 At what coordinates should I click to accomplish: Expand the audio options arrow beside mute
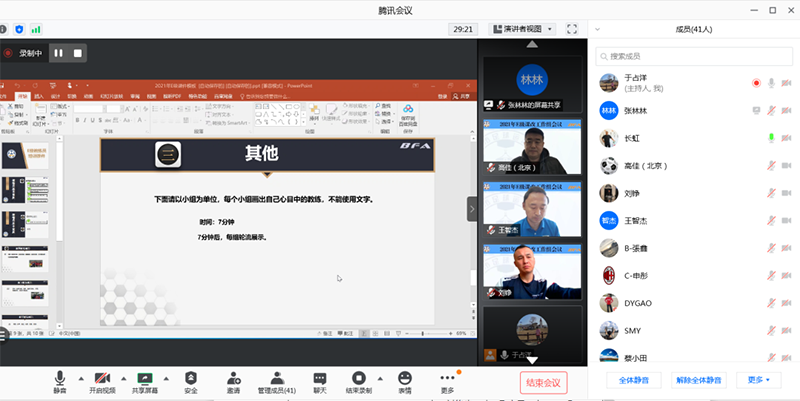78,378
